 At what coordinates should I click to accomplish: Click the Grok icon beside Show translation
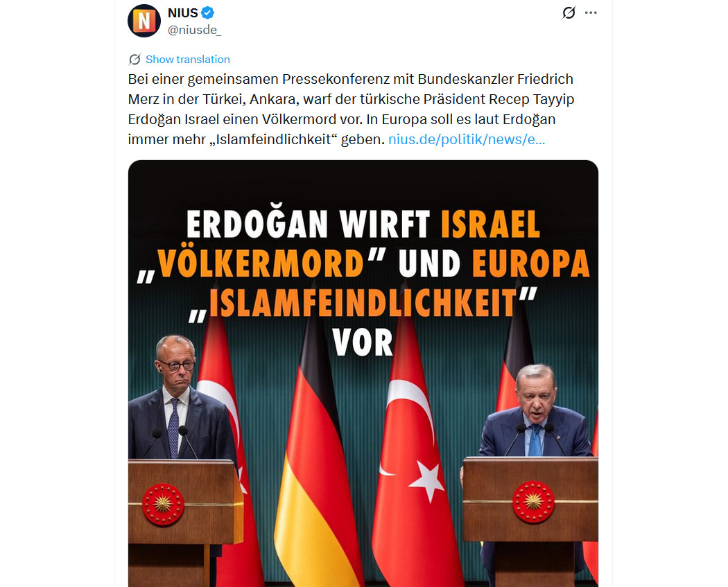[135, 60]
